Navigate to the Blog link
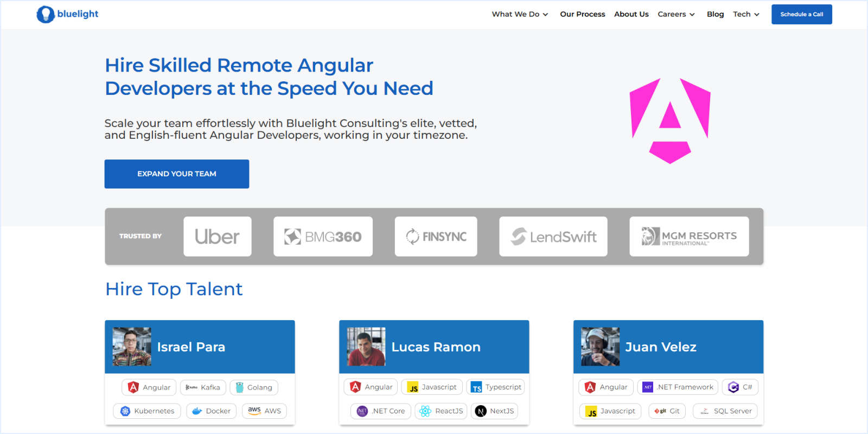Image resolution: width=868 pixels, height=434 pixels. pos(715,15)
